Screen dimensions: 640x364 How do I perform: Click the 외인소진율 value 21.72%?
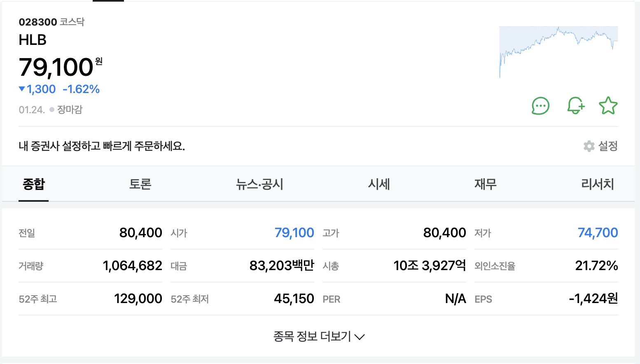coord(597,266)
